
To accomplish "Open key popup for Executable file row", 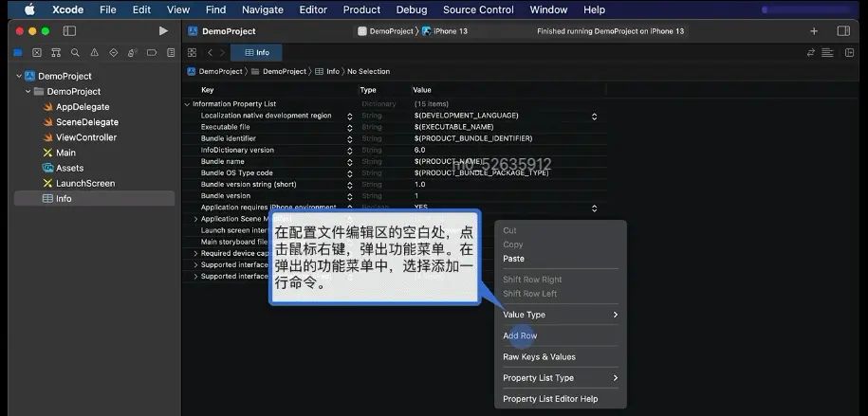I will pyautogui.click(x=349, y=128).
